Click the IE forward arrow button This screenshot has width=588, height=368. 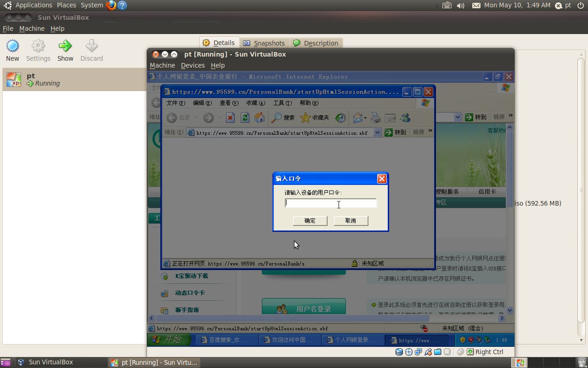click(209, 118)
